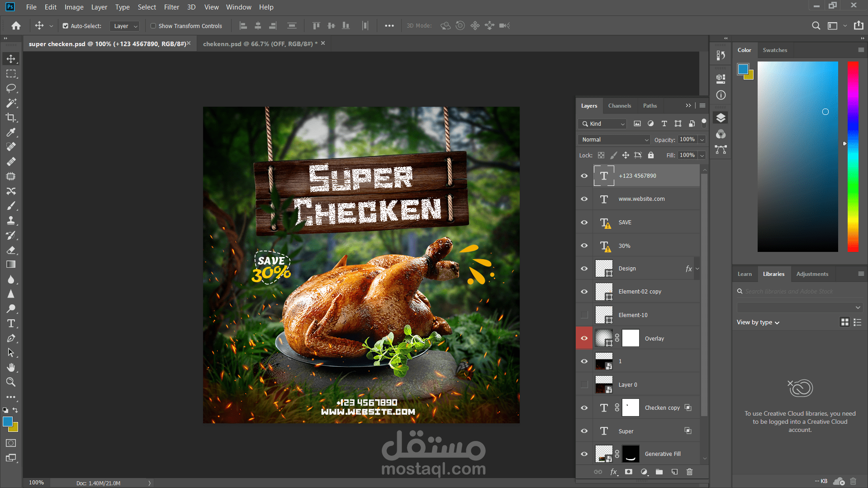The image size is (868, 488).
Task: Activate the Horizontal Type tool
Action: pos(11,323)
